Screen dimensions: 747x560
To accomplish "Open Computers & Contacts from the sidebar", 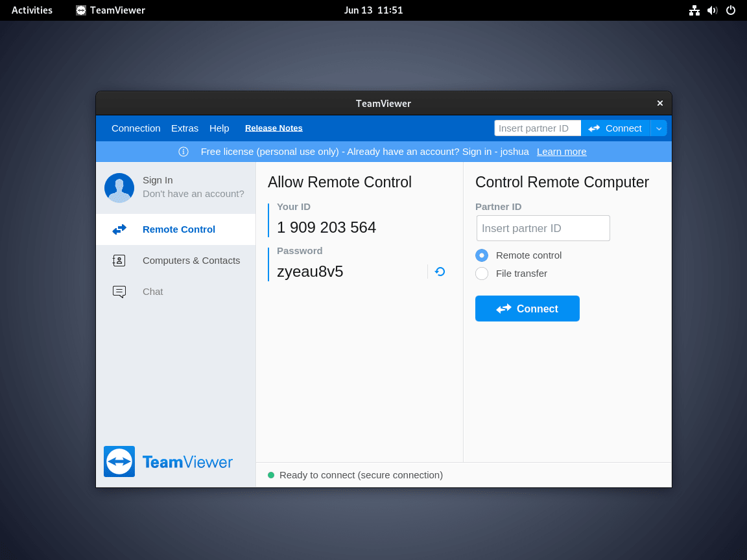I will [119, 260].
